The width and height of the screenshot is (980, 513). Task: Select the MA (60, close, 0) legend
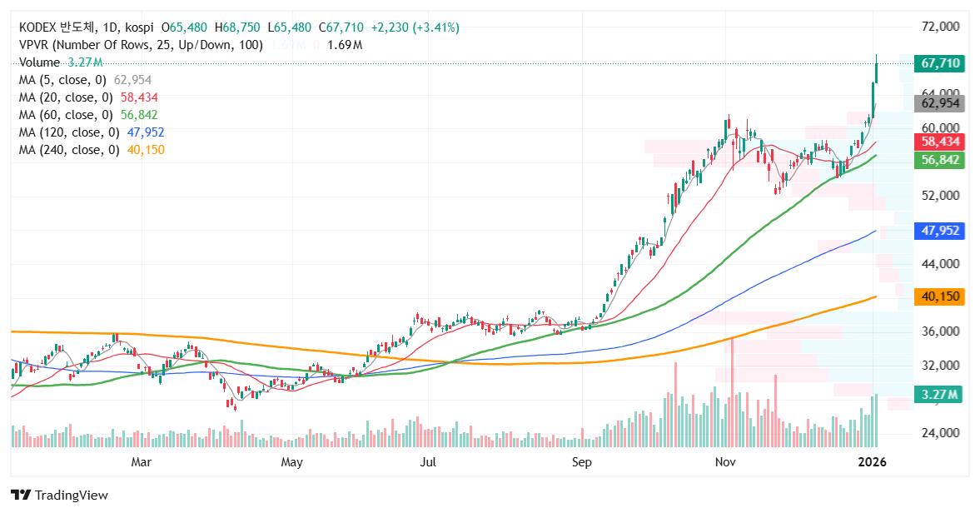(x=66, y=115)
